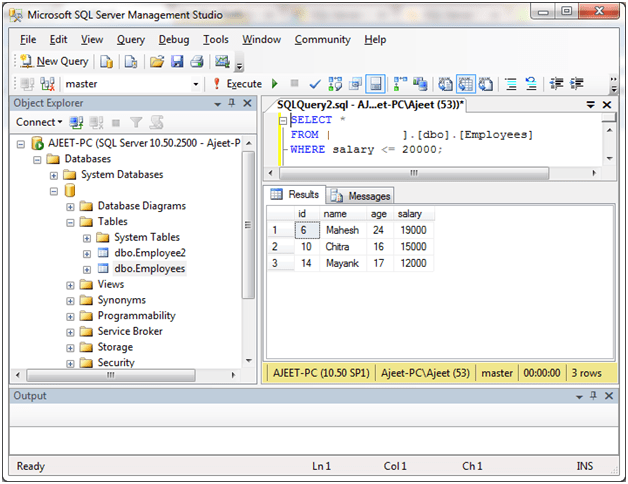Expand the Programmability folder
This screenshot has width=628, height=484.
click(x=71, y=316)
